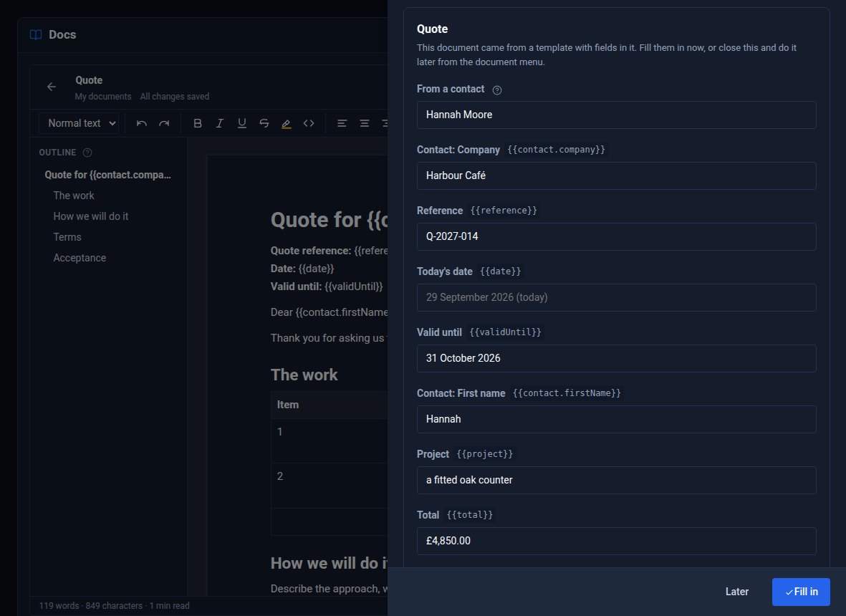Undo the last change
This screenshot has height=616, width=846.
[141, 123]
